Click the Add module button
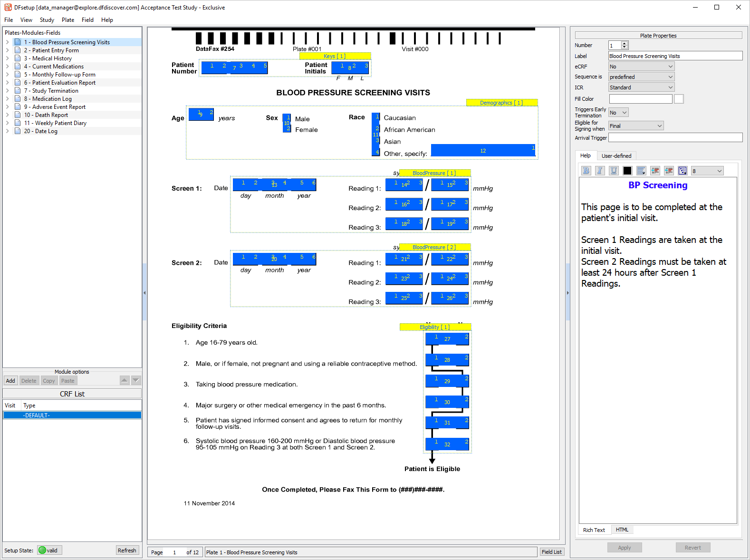750x560 pixels. [x=10, y=381]
